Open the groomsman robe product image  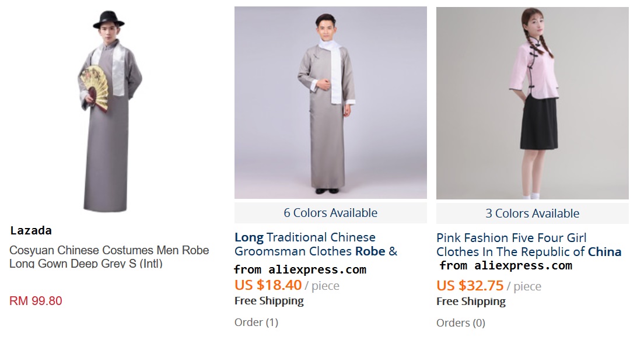click(x=331, y=103)
